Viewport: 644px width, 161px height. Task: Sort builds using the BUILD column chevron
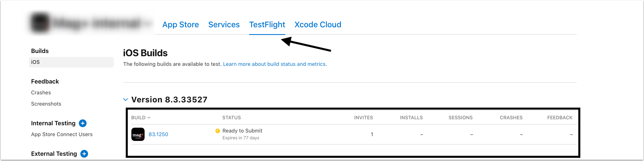click(x=149, y=118)
